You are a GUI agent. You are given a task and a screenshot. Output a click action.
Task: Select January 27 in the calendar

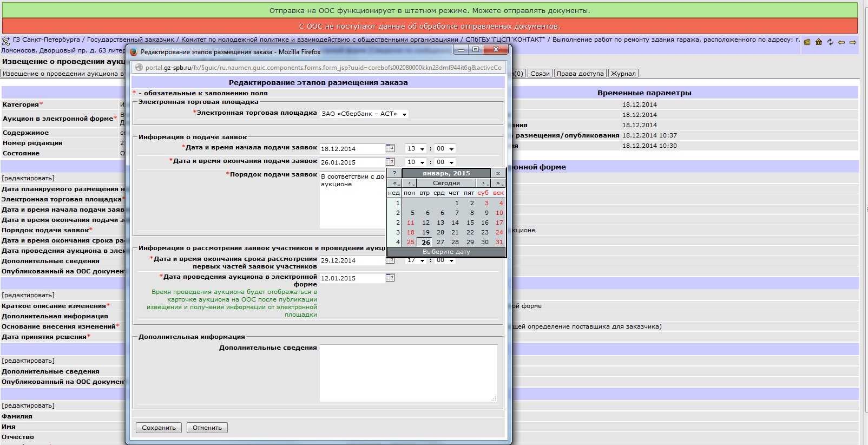[440, 242]
